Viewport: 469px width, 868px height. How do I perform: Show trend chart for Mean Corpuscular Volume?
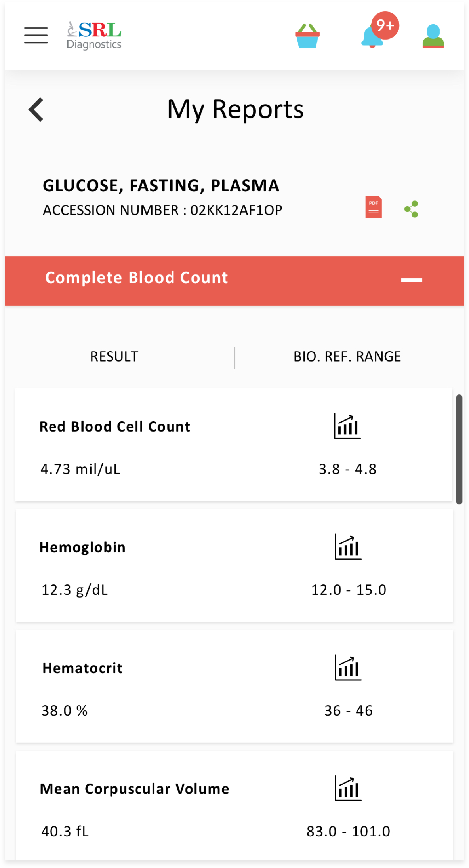348,788
